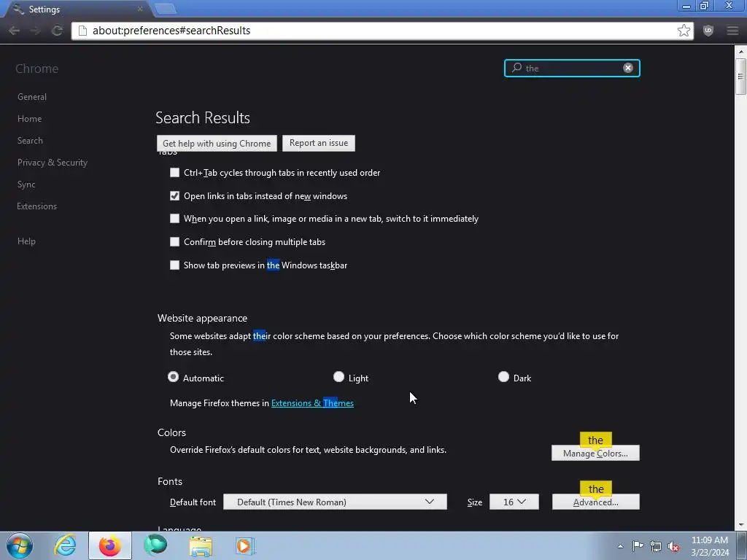Click Action Center flag tray icon

click(x=638, y=546)
